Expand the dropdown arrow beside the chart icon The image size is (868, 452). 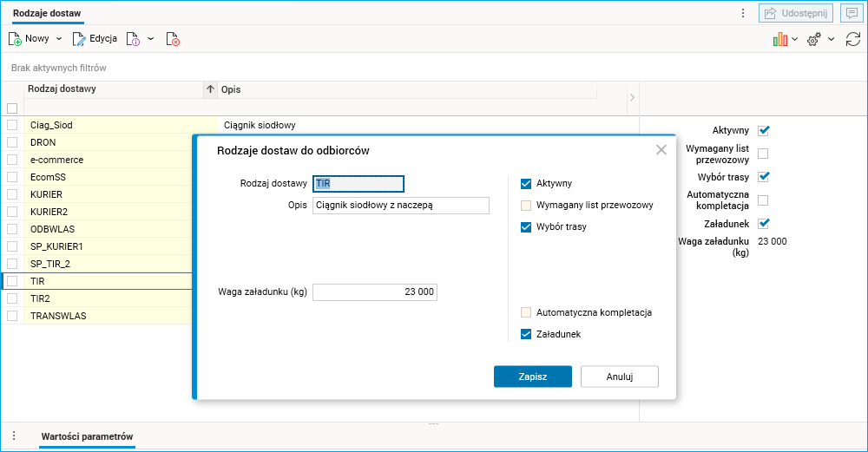pyautogui.click(x=795, y=39)
